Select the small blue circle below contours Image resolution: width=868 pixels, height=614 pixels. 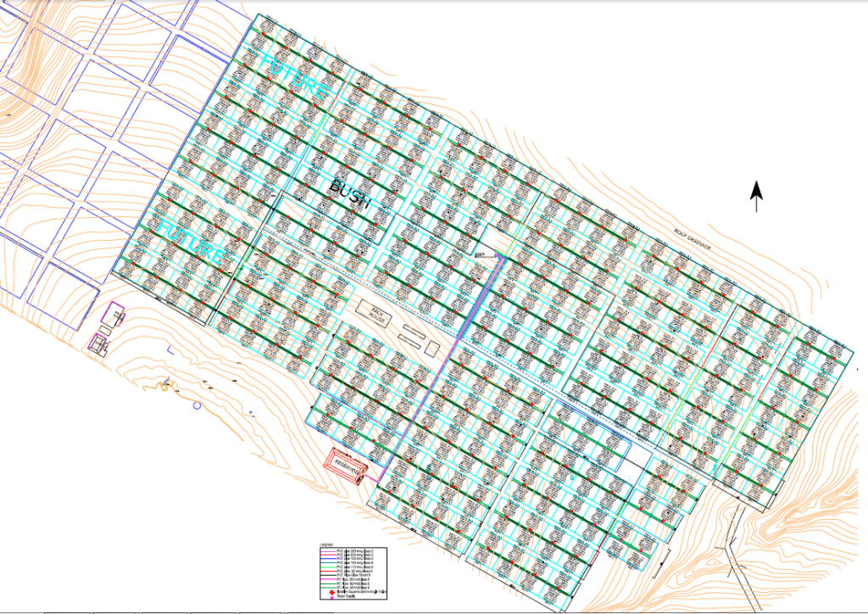(197, 405)
